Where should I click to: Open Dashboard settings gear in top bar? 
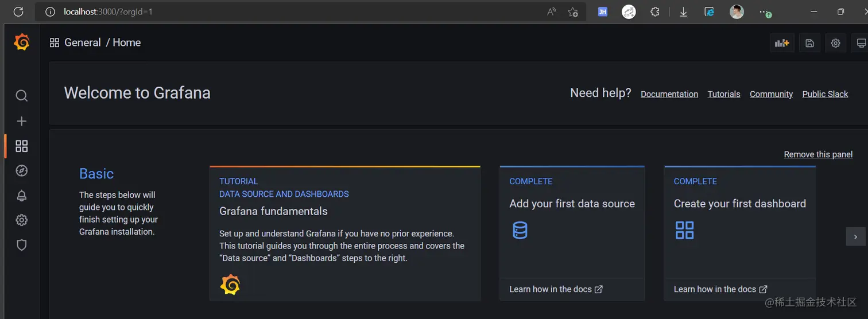click(x=836, y=43)
